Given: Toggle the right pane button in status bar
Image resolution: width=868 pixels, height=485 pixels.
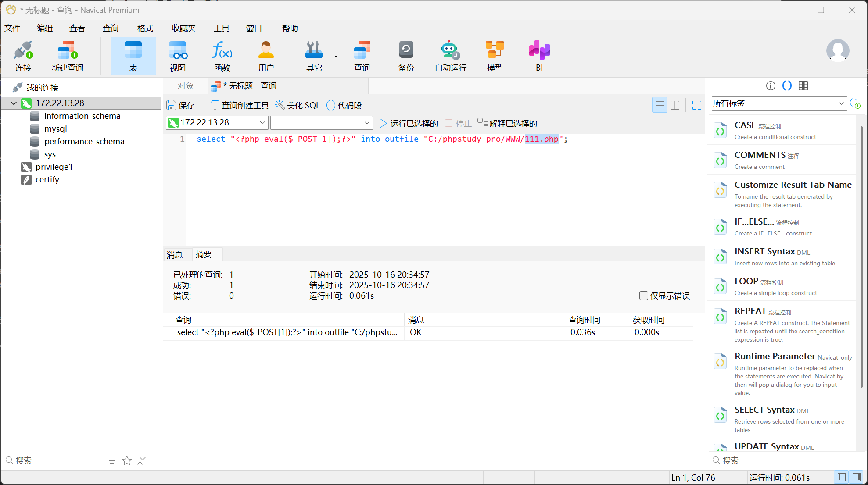Looking at the screenshot, I should pos(857,477).
